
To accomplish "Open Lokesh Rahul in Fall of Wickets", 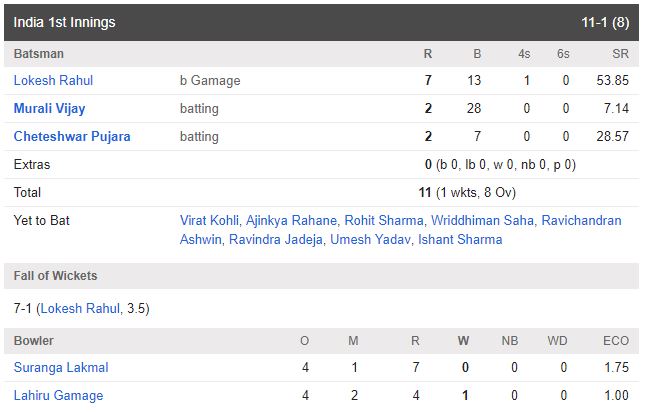I will [x=80, y=308].
